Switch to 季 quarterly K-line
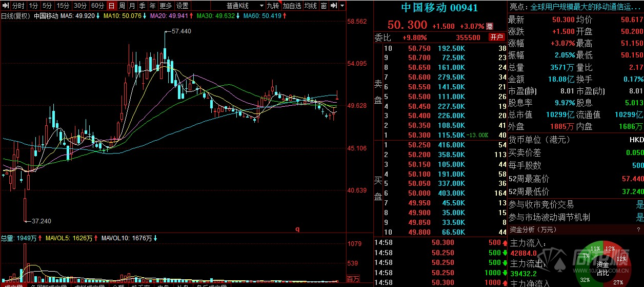Screen dimensions: 644x287 tap(142, 6)
